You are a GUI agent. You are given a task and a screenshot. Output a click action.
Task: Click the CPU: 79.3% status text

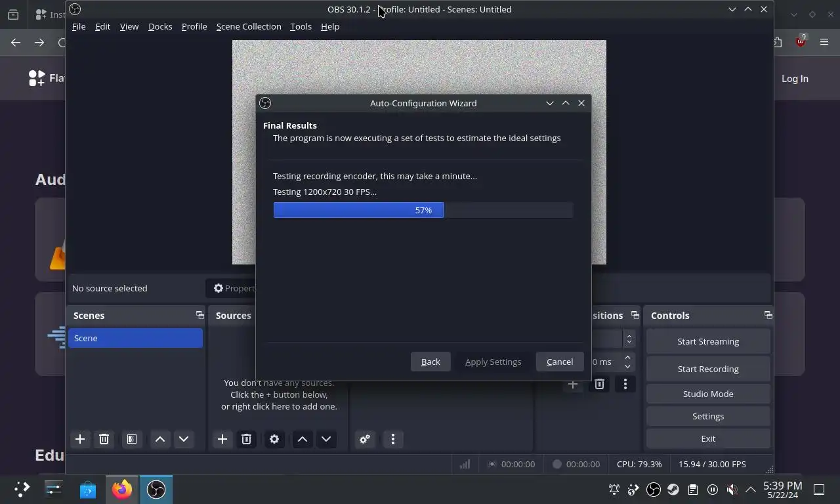tap(639, 464)
